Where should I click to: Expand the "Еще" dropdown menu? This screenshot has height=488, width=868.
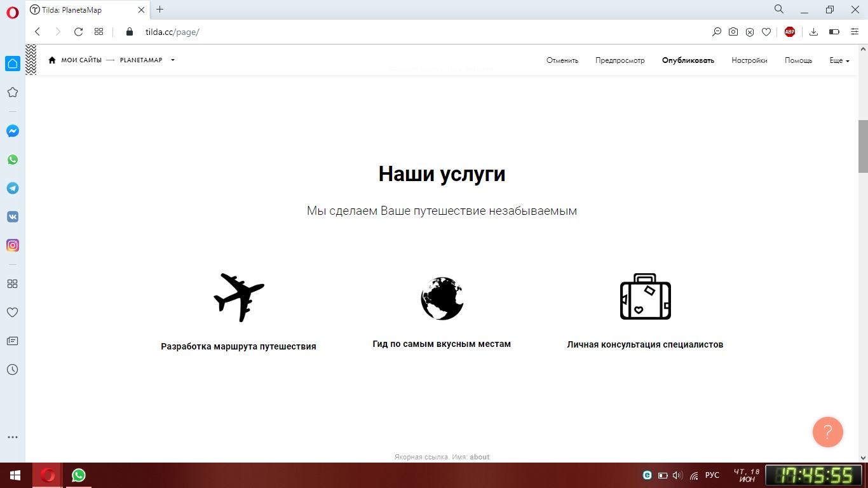(x=839, y=60)
